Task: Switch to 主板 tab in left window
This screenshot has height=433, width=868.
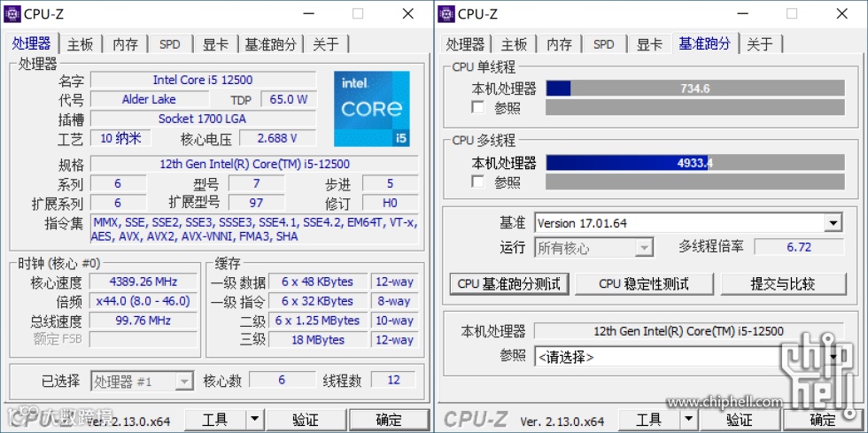Action: pyautogui.click(x=81, y=44)
